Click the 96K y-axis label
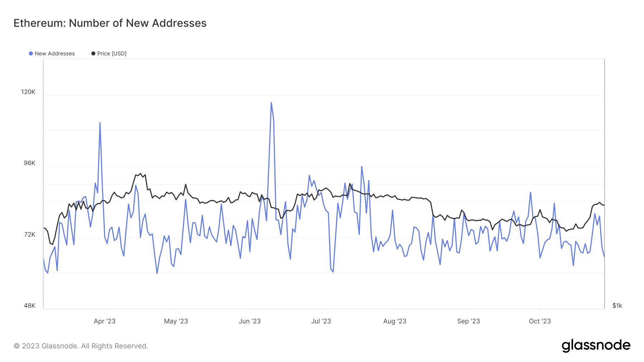 30,163
